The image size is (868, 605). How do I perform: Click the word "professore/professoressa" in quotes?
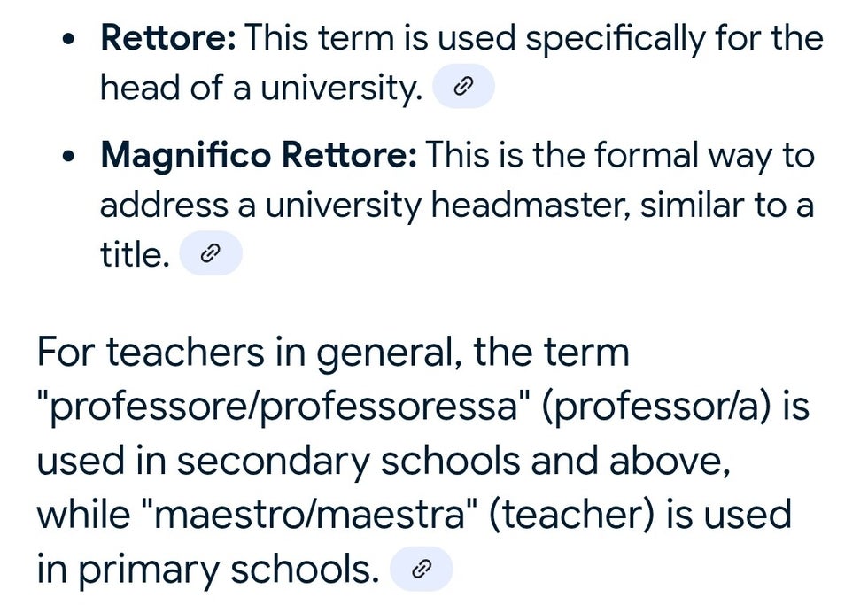click(283, 407)
